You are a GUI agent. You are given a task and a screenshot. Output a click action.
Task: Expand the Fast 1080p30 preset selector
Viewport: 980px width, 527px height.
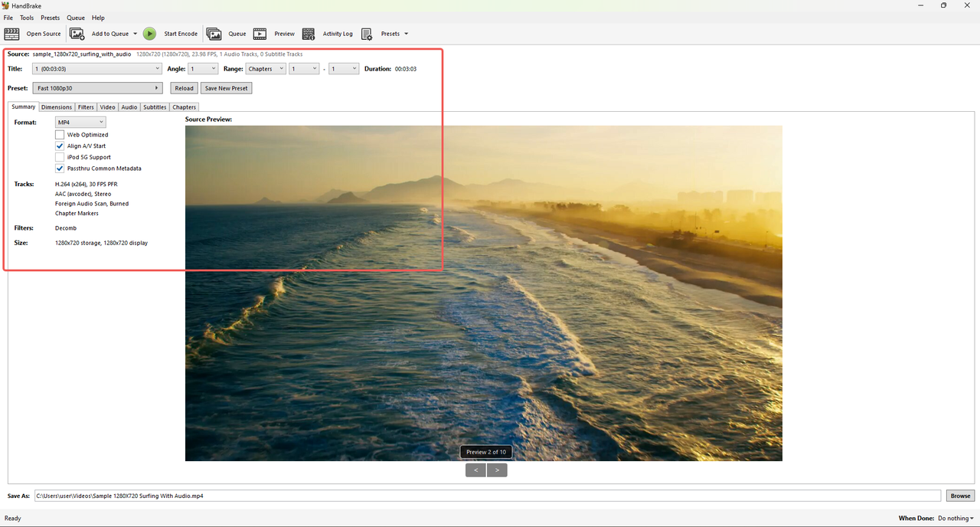(98, 88)
